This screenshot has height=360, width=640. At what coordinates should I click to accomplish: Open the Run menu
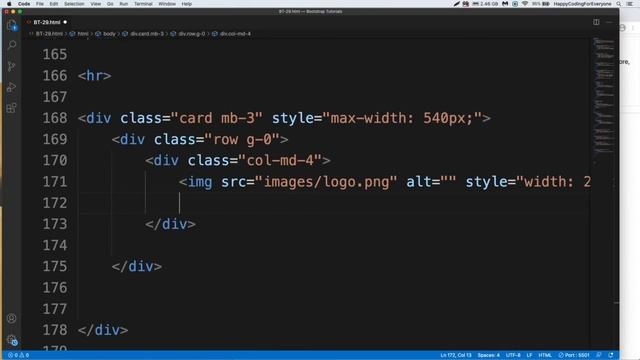point(124,4)
